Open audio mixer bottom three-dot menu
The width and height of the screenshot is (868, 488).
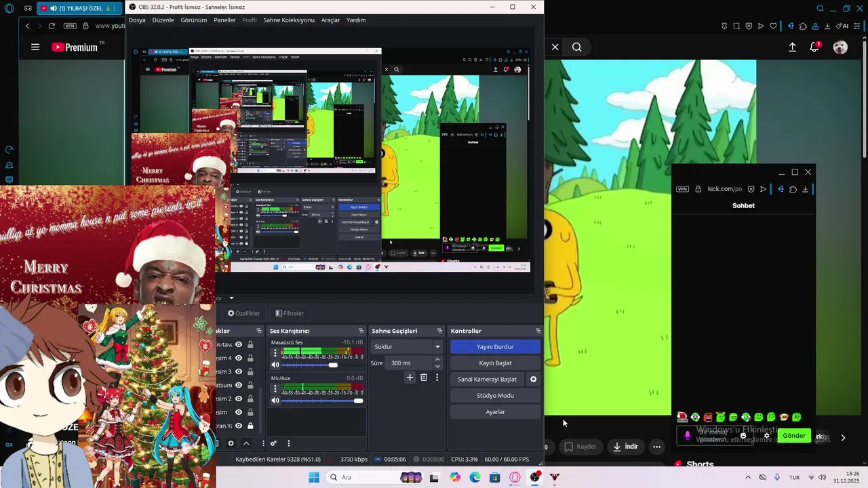[x=289, y=443]
